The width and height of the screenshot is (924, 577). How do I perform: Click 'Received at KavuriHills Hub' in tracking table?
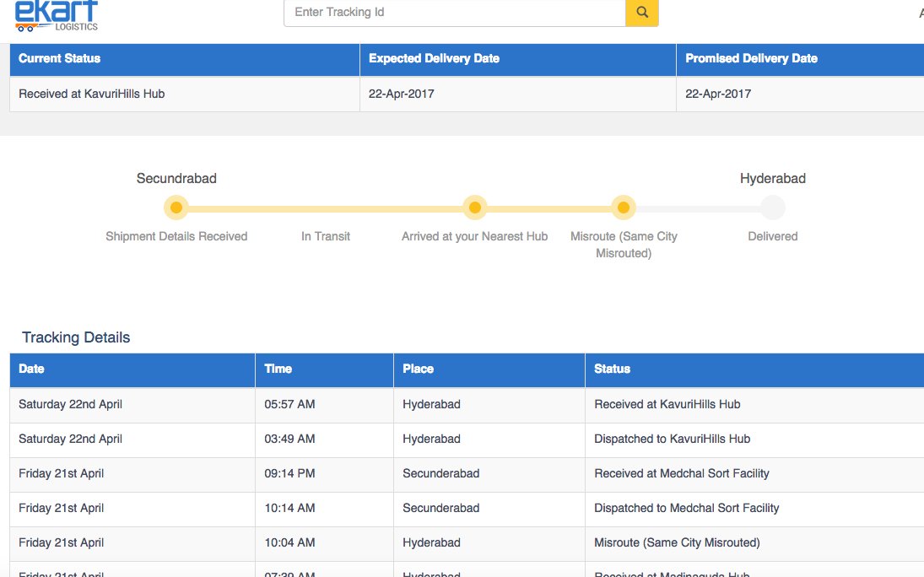coord(667,404)
